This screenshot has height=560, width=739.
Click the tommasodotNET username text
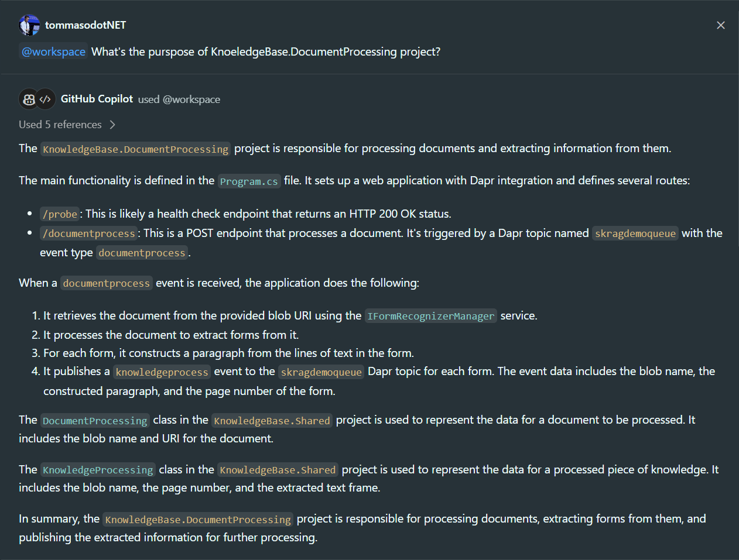point(85,25)
